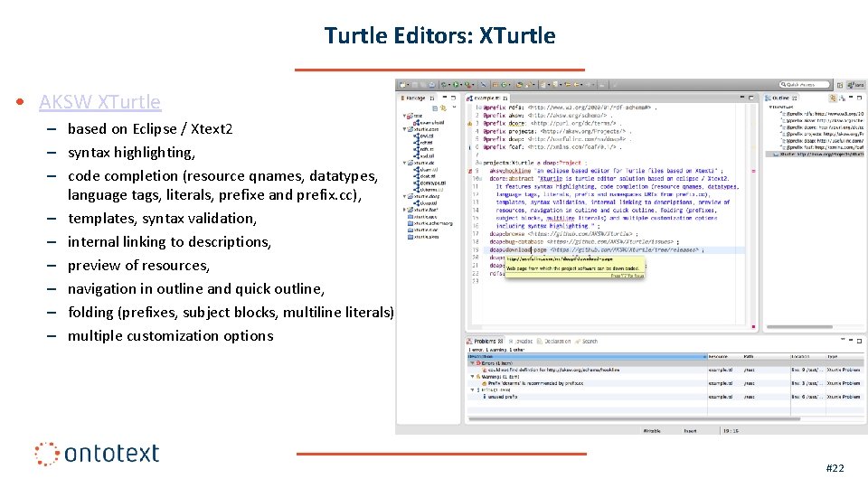Collapse the prefix block fold on line 1
The image size is (868, 488).
478,108
